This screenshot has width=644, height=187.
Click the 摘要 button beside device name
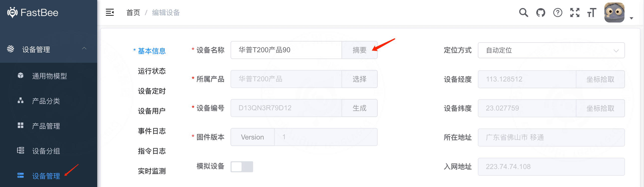coord(359,50)
